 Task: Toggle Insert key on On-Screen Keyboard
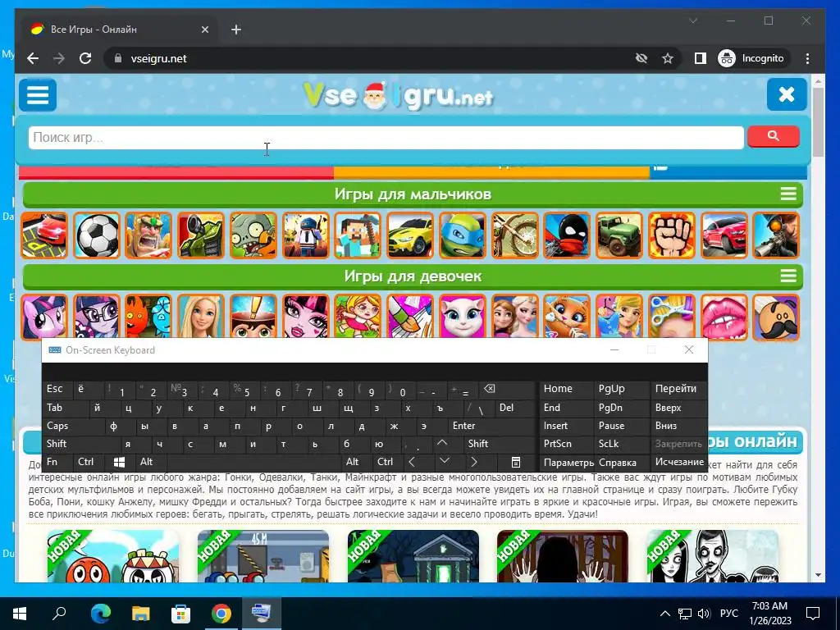tap(566, 426)
